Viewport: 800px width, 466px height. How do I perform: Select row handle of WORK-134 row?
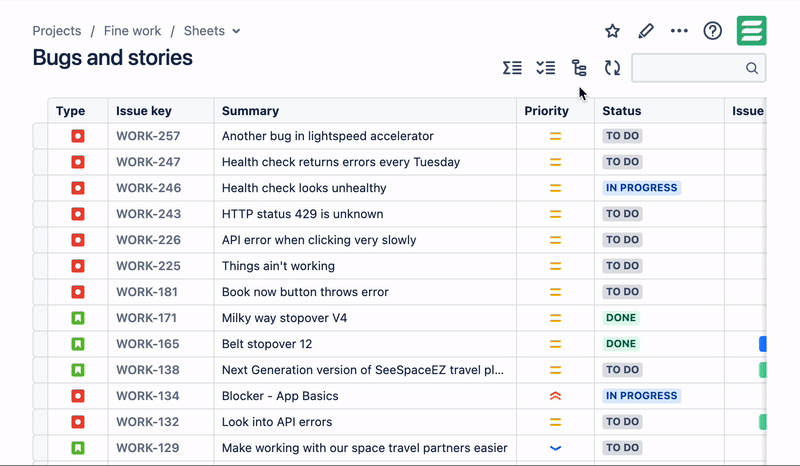40,396
